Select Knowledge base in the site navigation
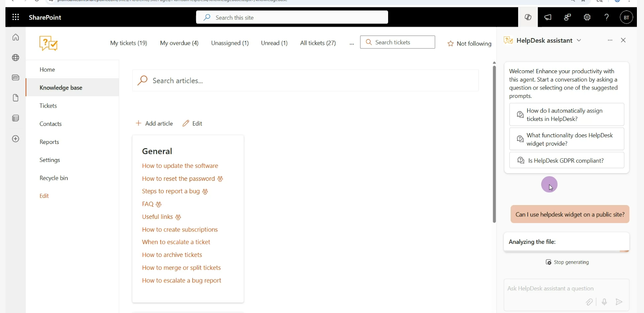Viewport: 644px width, 313px height. (72, 87)
